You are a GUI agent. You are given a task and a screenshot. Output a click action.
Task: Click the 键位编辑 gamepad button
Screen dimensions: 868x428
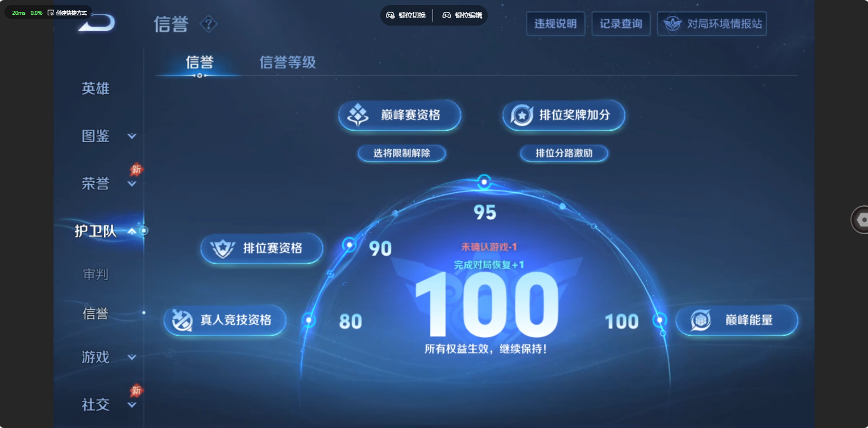coord(462,15)
